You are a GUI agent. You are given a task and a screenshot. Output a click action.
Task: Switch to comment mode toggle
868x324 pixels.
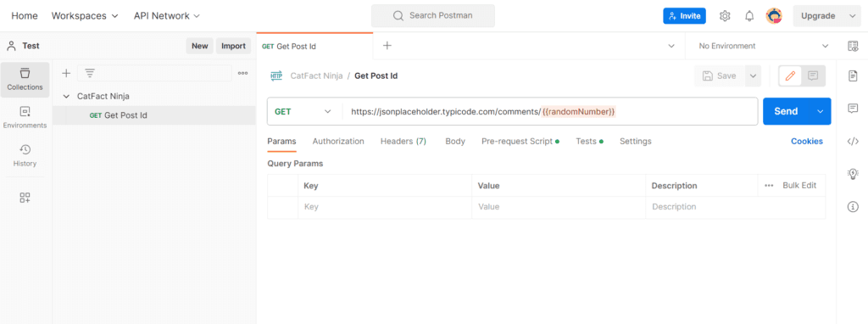point(813,75)
